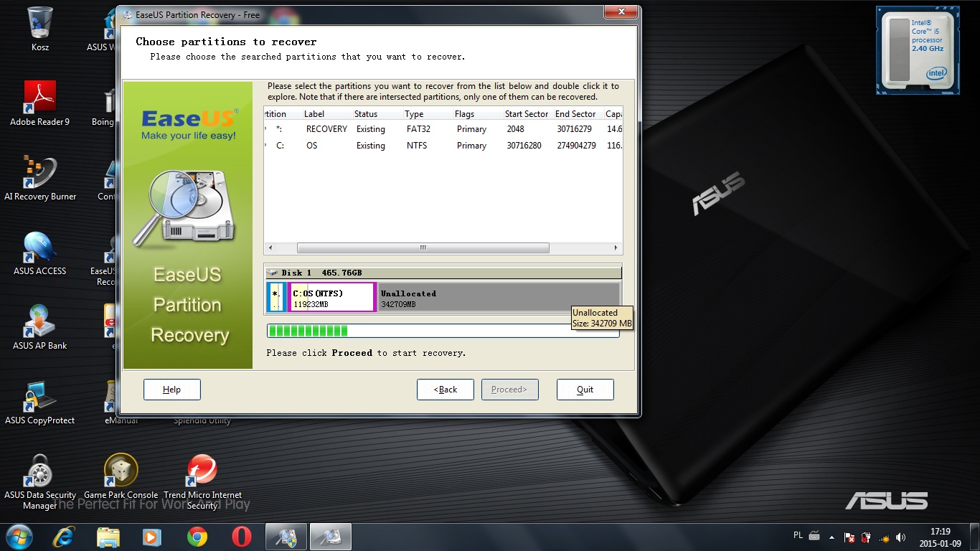Viewport: 980px width, 551px height.
Task: Switch to EaseUS taskbar button with shield
Action: (286, 537)
